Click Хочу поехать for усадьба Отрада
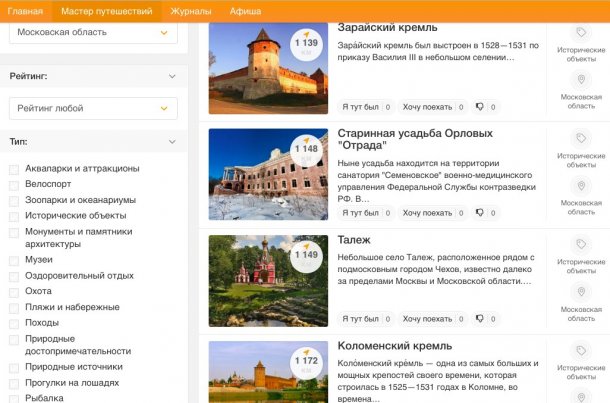Image resolution: width=610 pixels, height=403 pixels. click(x=433, y=213)
